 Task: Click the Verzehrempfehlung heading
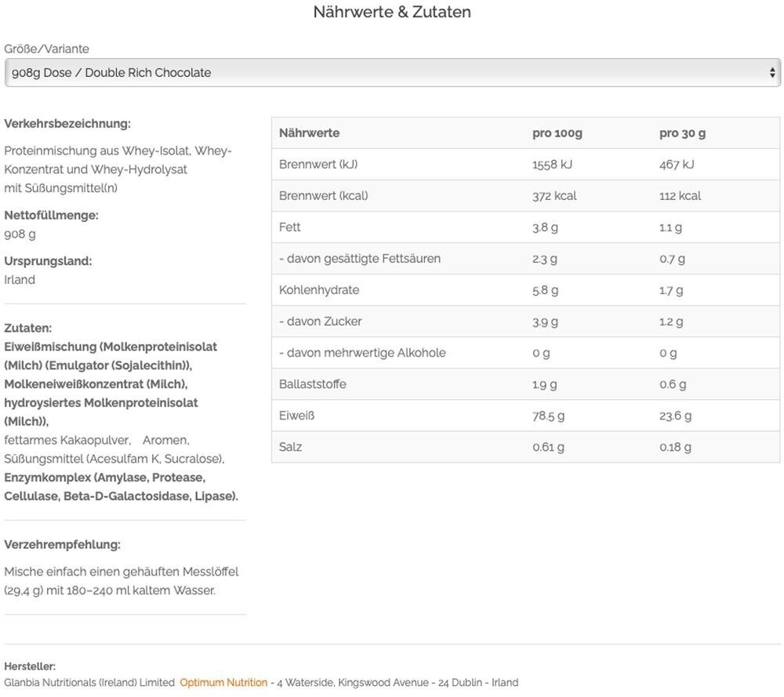(63, 544)
